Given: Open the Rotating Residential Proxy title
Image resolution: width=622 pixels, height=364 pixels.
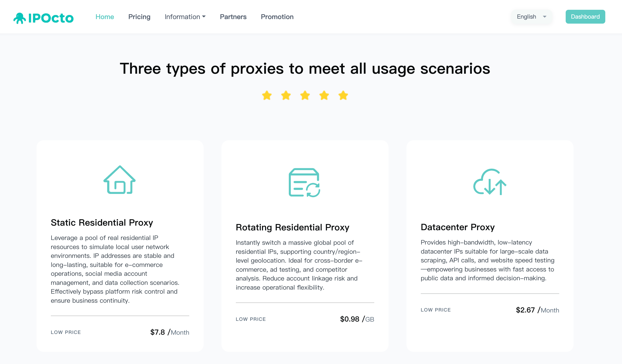Looking at the screenshot, I should (x=292, y=227).
